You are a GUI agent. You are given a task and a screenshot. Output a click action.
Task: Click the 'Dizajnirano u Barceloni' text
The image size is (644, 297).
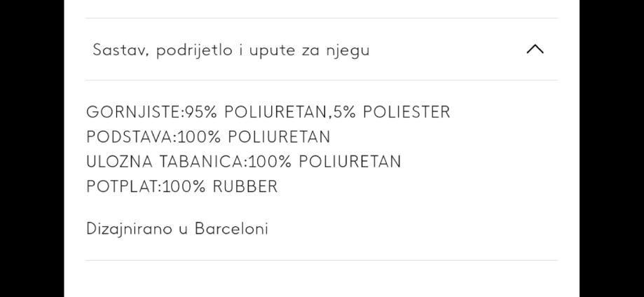coord(177,229)
